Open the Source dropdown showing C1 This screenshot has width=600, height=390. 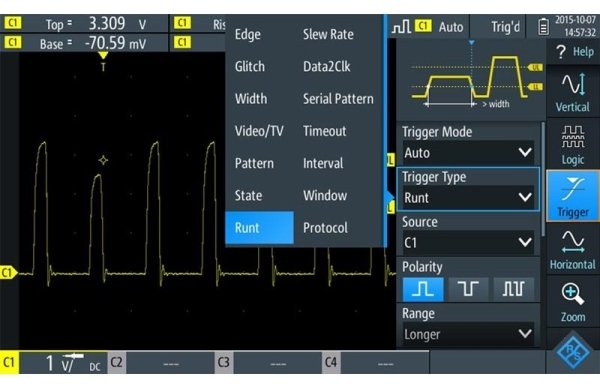(468, 243)
